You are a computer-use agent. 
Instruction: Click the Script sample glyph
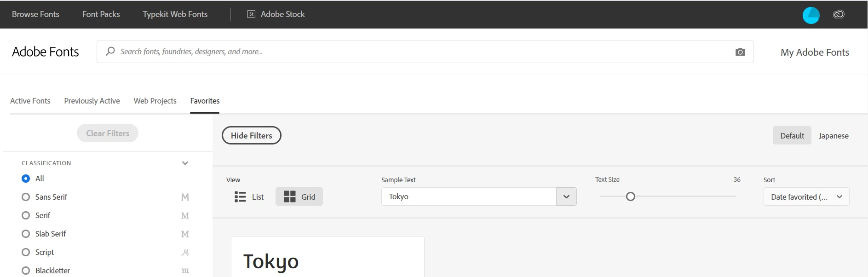[x=185, y=253]
